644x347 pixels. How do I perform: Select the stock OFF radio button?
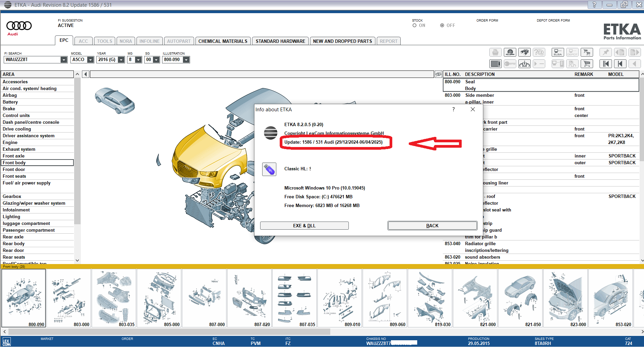(x=442, y=25)
